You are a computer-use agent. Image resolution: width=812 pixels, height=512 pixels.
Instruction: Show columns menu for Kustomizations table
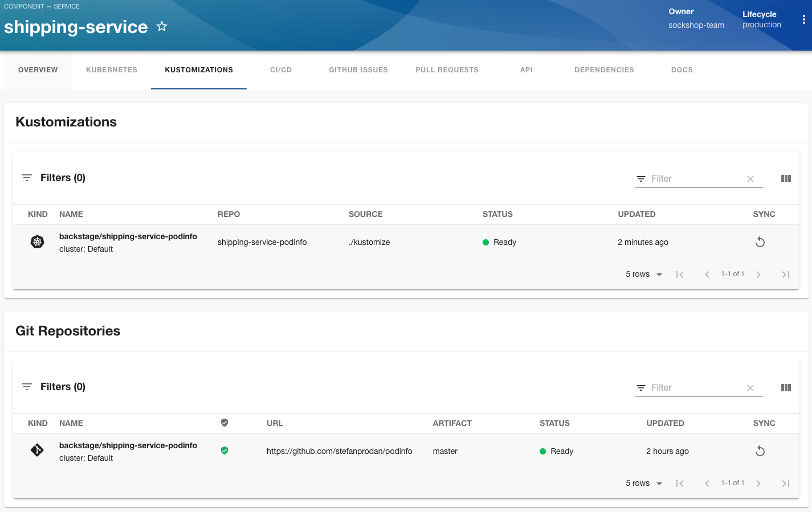786,179
